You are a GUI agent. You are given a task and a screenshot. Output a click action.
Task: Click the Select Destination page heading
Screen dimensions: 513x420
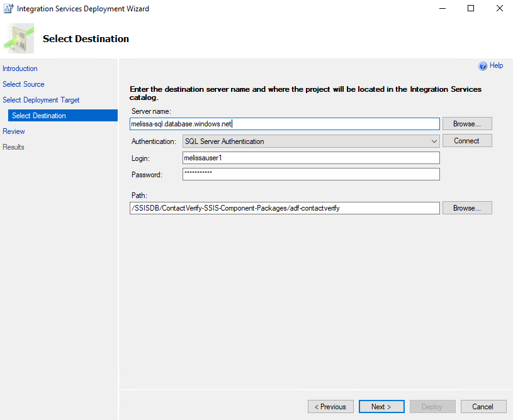click(x=86, y=38)
